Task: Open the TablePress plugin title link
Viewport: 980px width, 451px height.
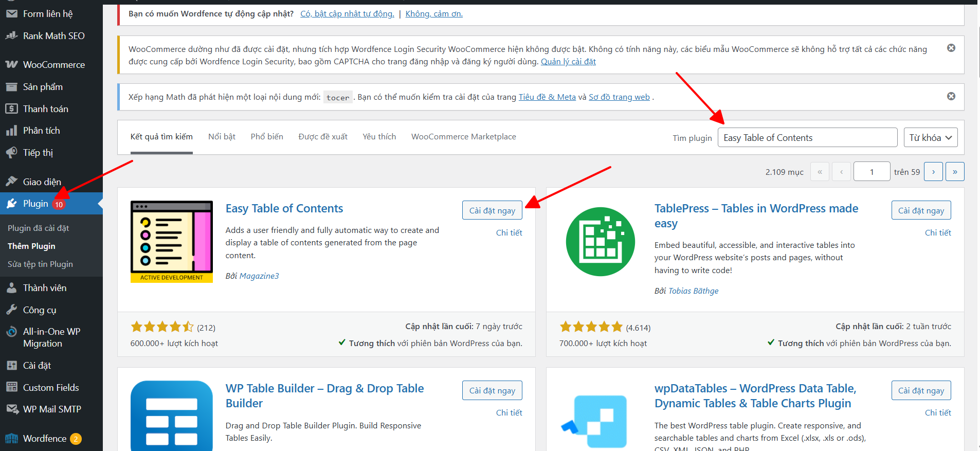Action: 756,216
